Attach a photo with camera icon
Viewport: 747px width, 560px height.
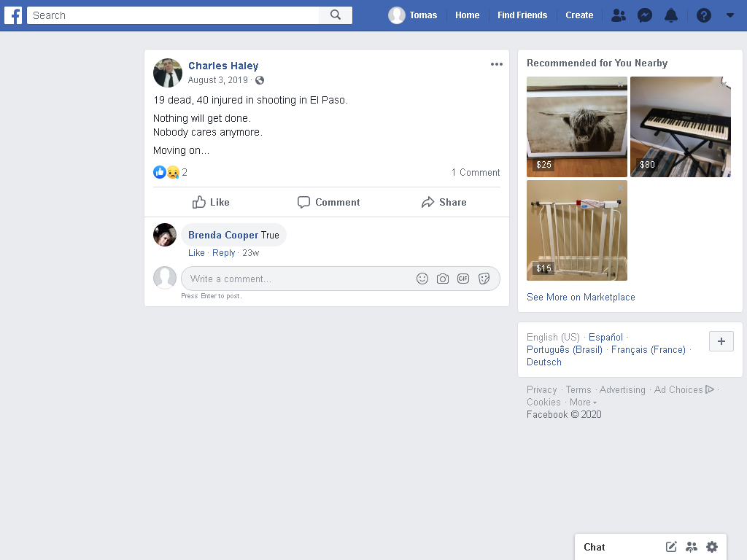tap(443, 279)
